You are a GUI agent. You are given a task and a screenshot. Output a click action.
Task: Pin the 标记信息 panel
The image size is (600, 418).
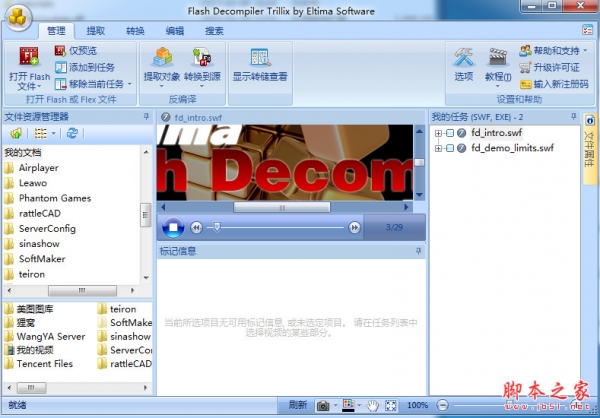click(419, 251)
